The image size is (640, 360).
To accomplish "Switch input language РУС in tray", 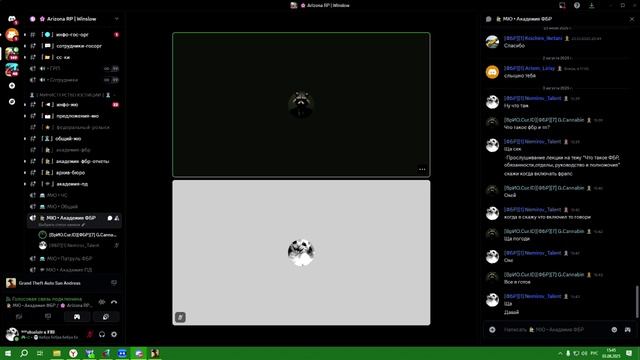I will click(594, 353).
